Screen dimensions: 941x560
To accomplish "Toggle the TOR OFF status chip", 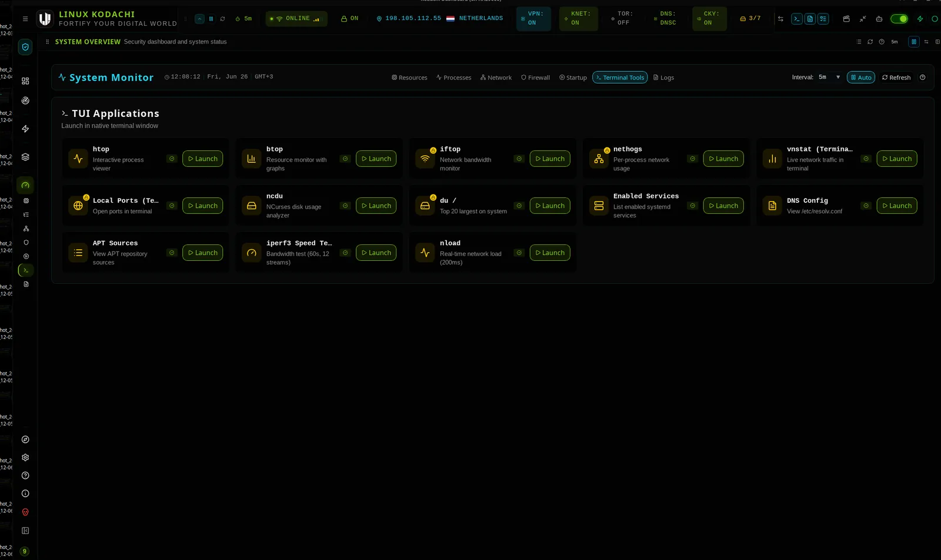I will (622, 19).
